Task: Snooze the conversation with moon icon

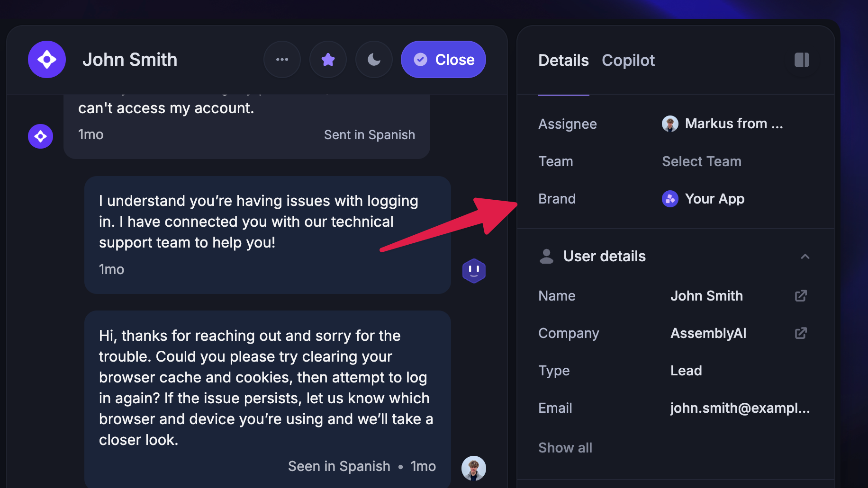Action: [374, 60]
